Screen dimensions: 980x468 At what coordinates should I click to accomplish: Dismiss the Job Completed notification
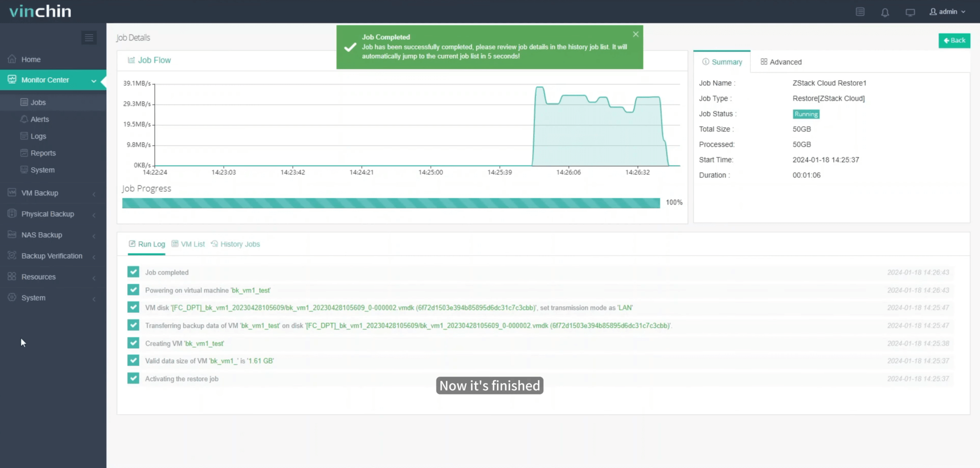point(635,34)
